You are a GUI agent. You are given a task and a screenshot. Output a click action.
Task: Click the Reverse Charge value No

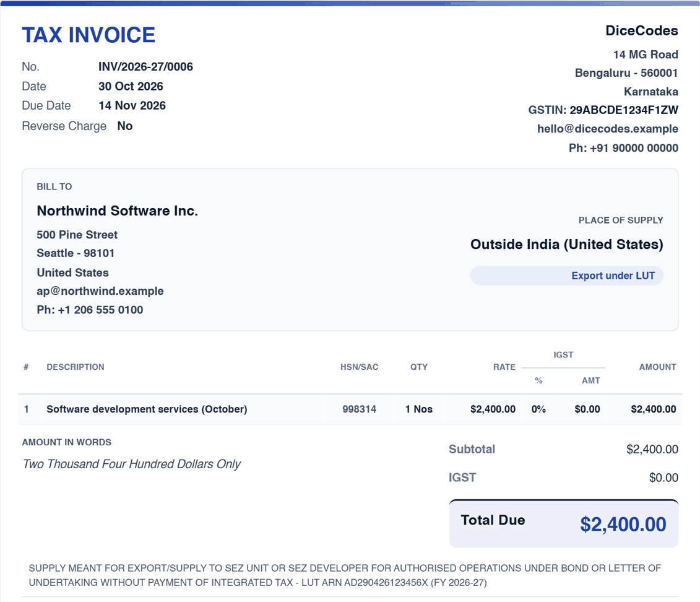[x=125, y=126]
